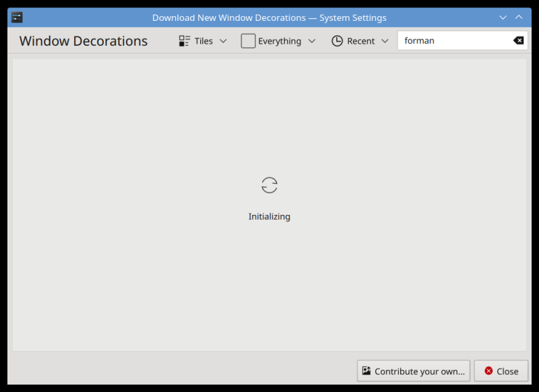
Task: Clear the search using the backspace icon
Action: (x=517, y=40)
